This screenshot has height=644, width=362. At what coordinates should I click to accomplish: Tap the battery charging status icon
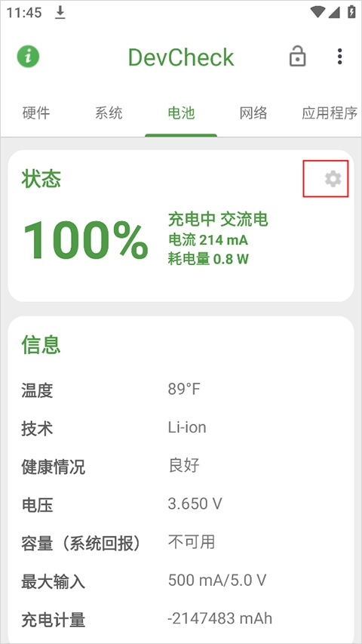tap(351, 12)
